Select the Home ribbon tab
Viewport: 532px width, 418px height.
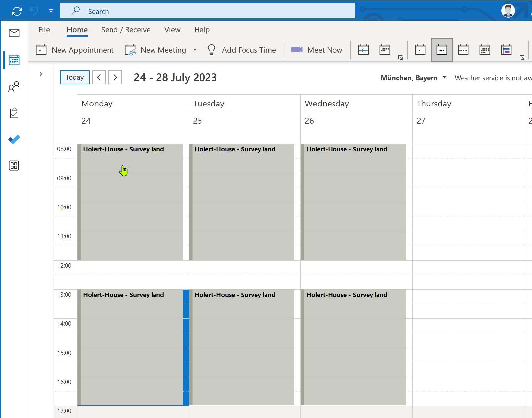(77, 30)
